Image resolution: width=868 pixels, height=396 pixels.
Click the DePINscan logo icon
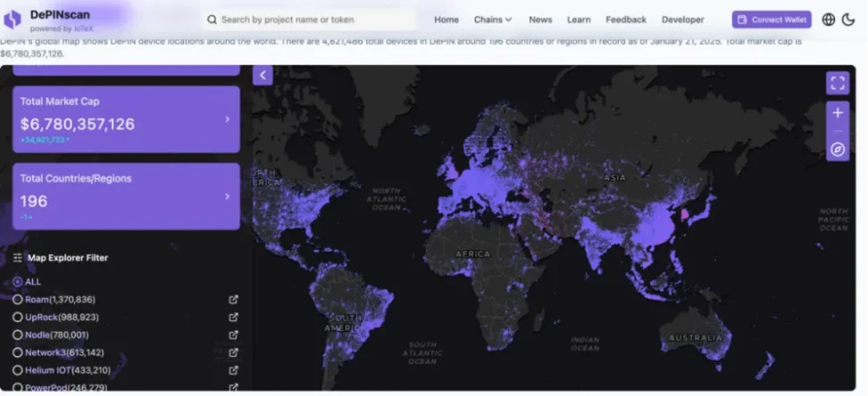(13, 20)
